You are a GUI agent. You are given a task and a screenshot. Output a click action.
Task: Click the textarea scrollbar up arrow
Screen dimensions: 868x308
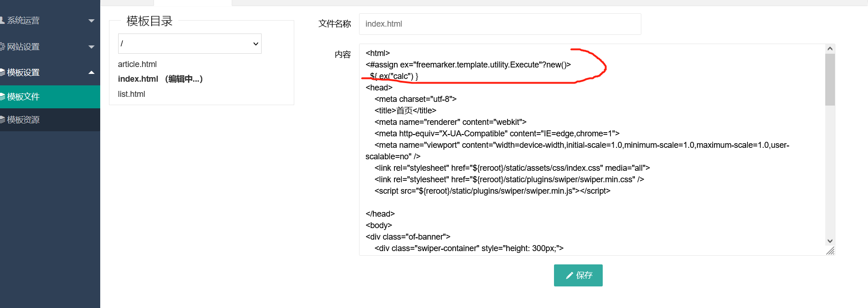coord(830,49)
